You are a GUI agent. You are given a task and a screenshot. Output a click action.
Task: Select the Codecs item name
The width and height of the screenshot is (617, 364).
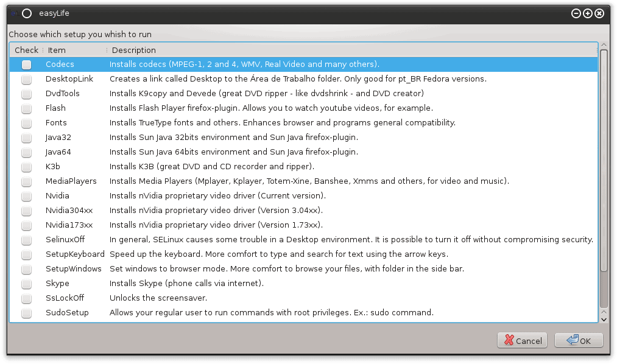[x=60, y=65]
